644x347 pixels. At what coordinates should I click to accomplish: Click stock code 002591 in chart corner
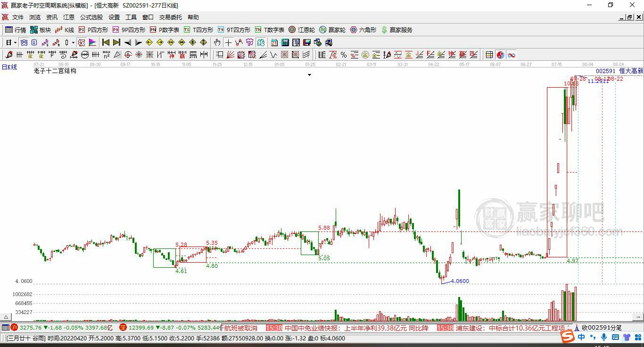pos(605,71)
